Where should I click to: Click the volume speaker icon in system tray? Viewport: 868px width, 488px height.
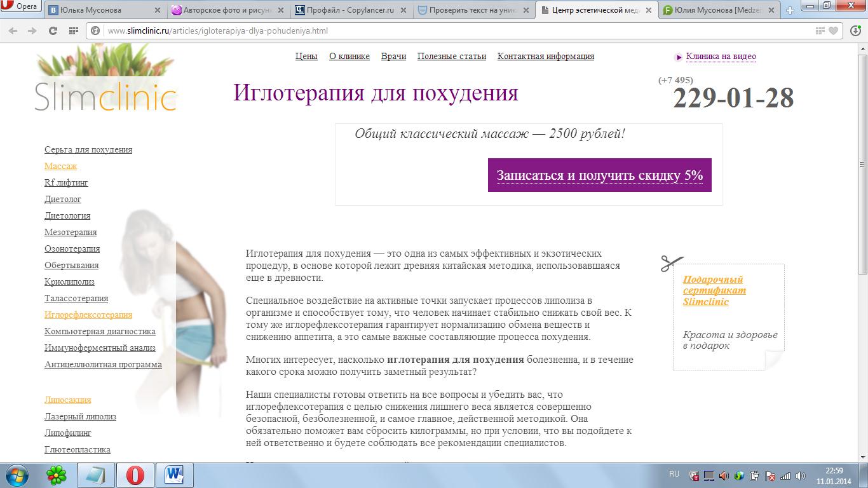[x=799, y=476]
